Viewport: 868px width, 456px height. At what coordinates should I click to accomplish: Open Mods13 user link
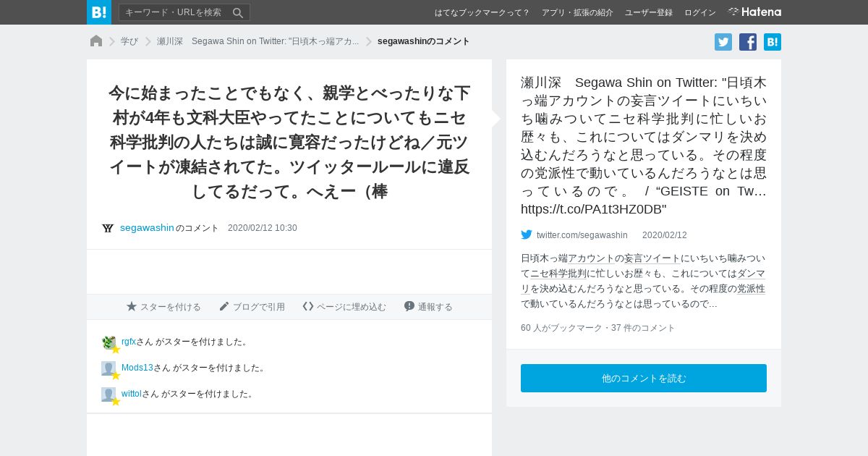[137, 368]
